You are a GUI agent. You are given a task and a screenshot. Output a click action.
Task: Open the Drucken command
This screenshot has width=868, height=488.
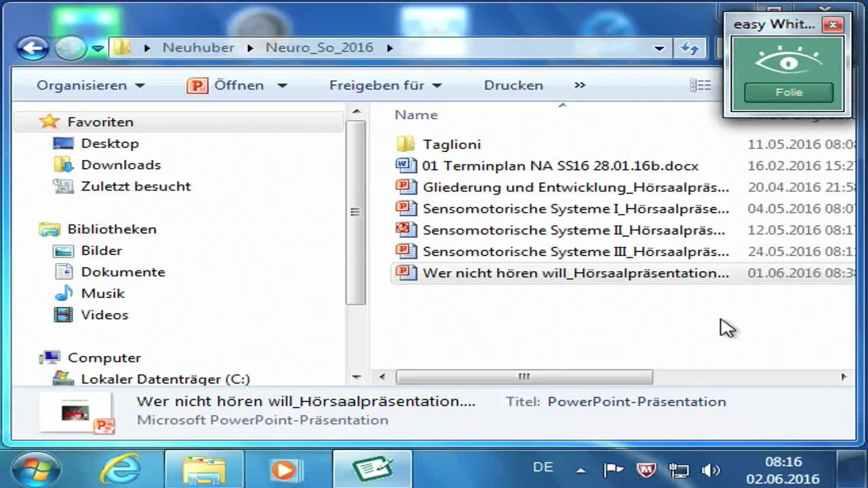513,85
